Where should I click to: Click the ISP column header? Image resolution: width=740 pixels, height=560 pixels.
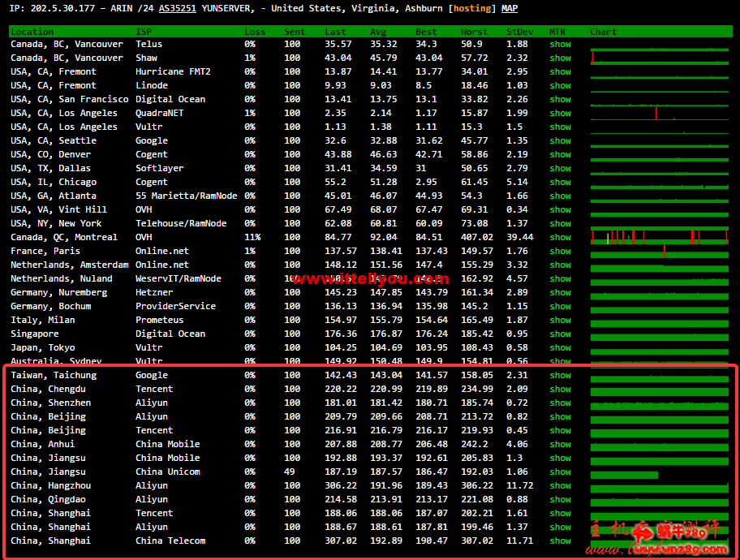144,32
